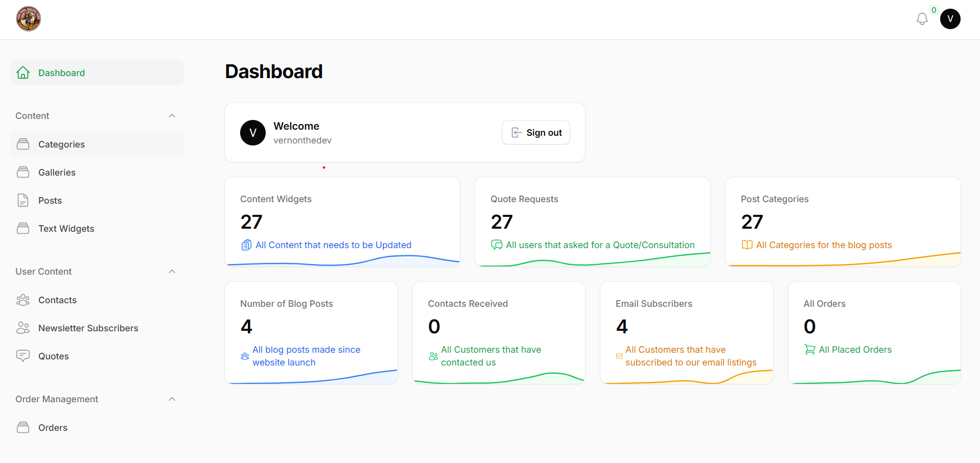Click the Categories sidebar icon
The width and height of the screenshot is (980, 463).
coord(23,144)
